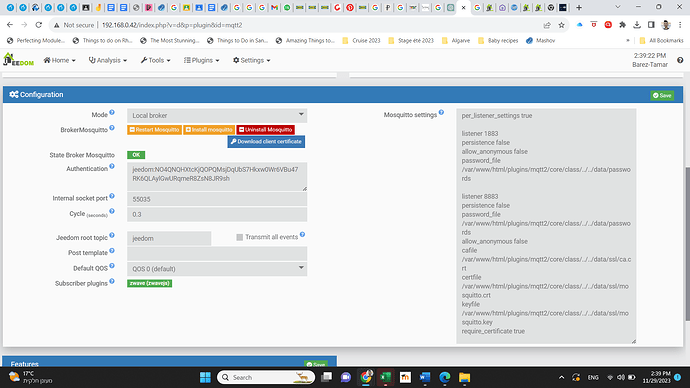The width and height of the screenshot is (690, 388).
Task: Open Word from the taskbar
Action: pyautogui.click(x=425, y=377)
